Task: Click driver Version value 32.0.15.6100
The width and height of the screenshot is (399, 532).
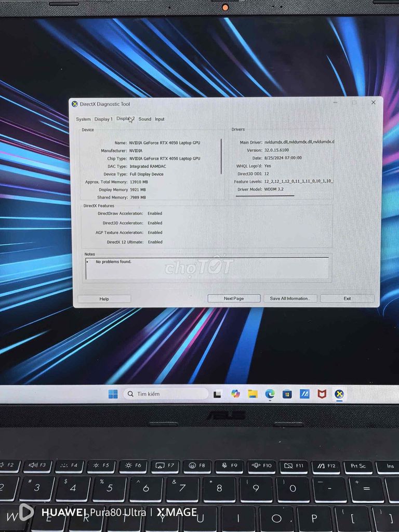Action: pyautogui.click(x=276, y=150)
